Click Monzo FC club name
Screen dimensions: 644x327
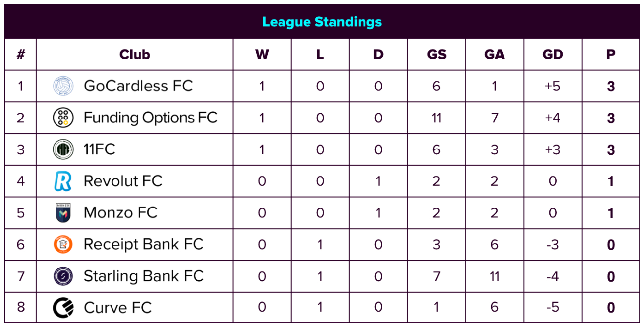click(120, 213)
